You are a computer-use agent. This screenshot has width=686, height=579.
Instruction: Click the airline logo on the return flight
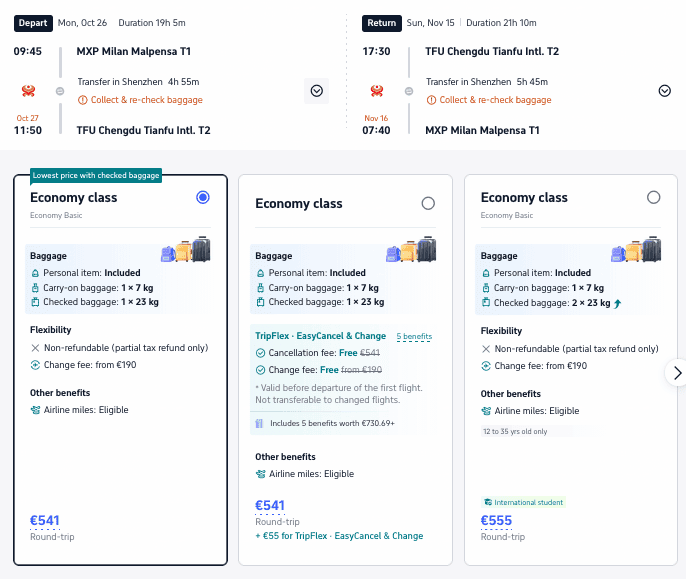pyautogui.click(x=377, y=91)
